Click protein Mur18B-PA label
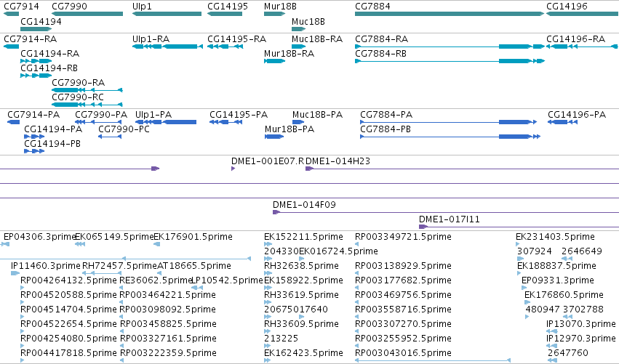This screenshot has width=619, height=364. pyautogui.click(x=289, y=129)
